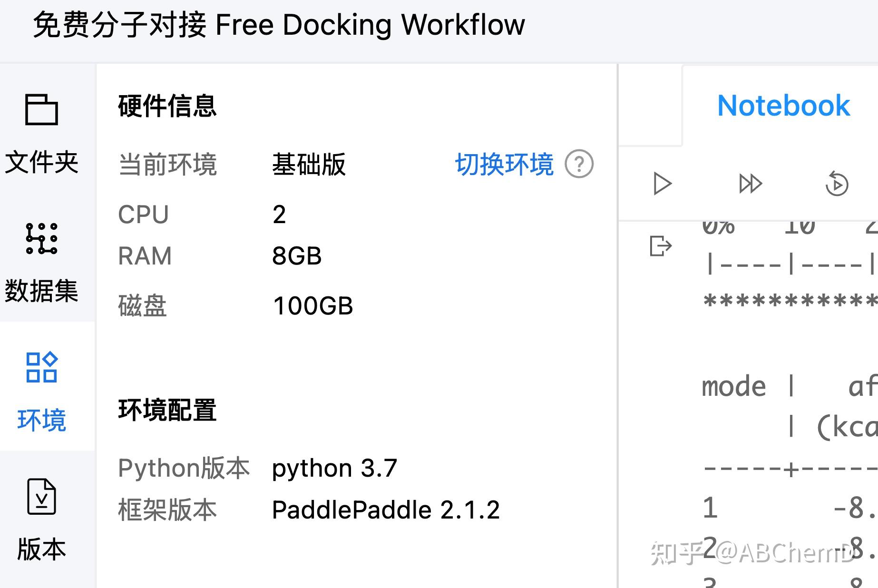
Task: Open help via the question mark icon
Action: pos(579,164)
